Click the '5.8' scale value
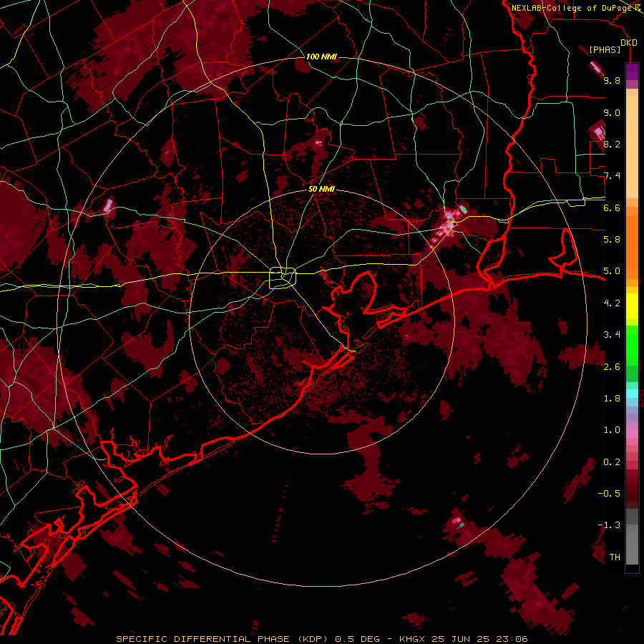The width and height of the screenshot is (644, 644). (x=612, y=240)
